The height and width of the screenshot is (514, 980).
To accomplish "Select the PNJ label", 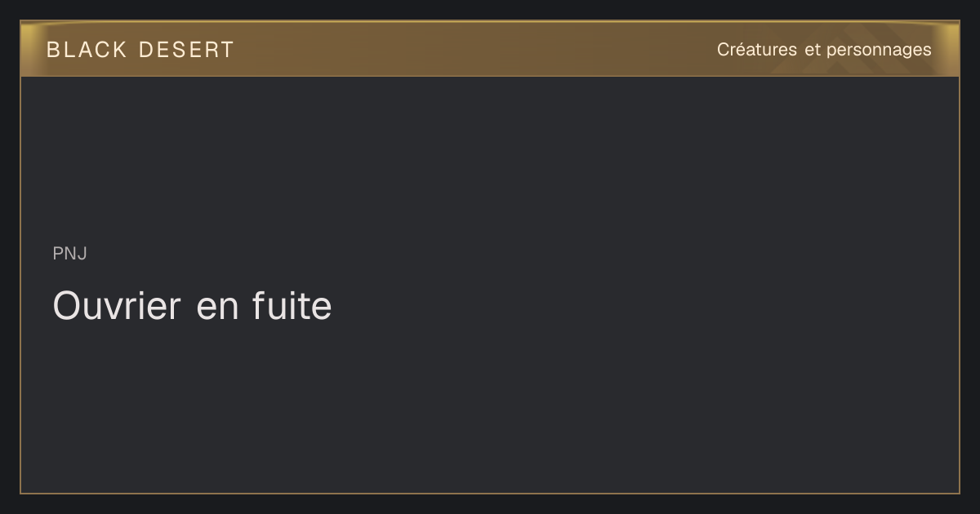I will pyautogui.click(x=70, y=254).
